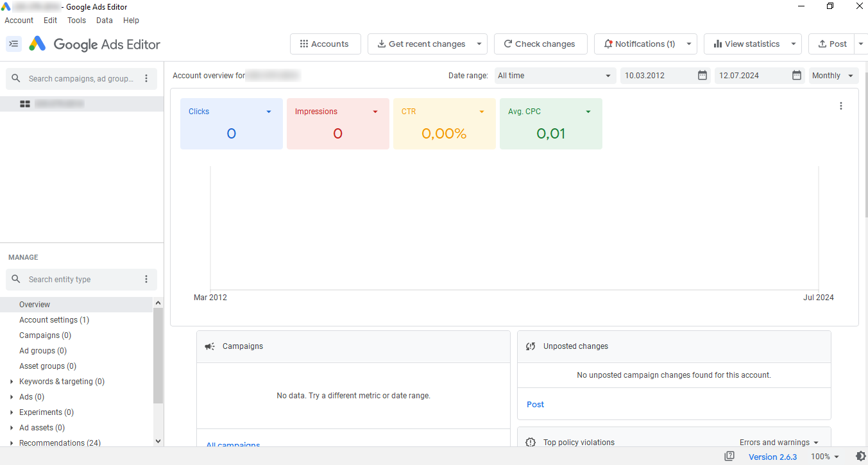Viewport: 868px width, 465px height.
Task: Open the Account menu
Action: pyautogui.click(x=19, y=21)
